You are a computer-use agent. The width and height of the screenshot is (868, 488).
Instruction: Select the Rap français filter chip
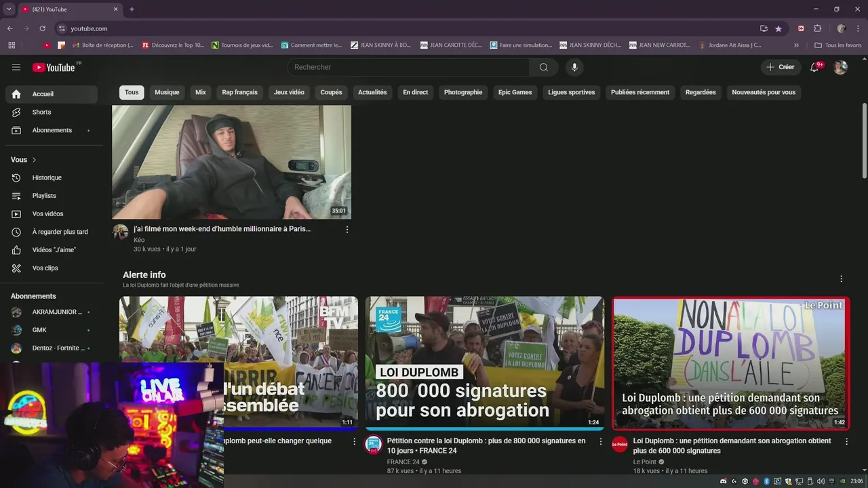click(240, 92)
